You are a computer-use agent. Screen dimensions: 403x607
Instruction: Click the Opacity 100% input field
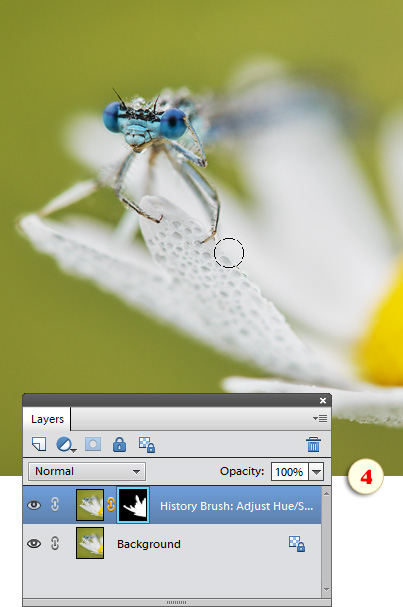[x=290, y=472]
